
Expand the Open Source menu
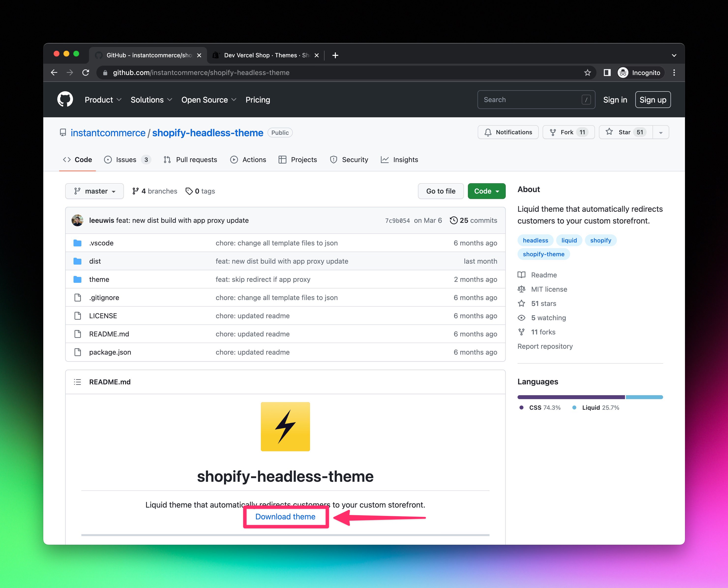pyautogui.click(x=208, y=100)
